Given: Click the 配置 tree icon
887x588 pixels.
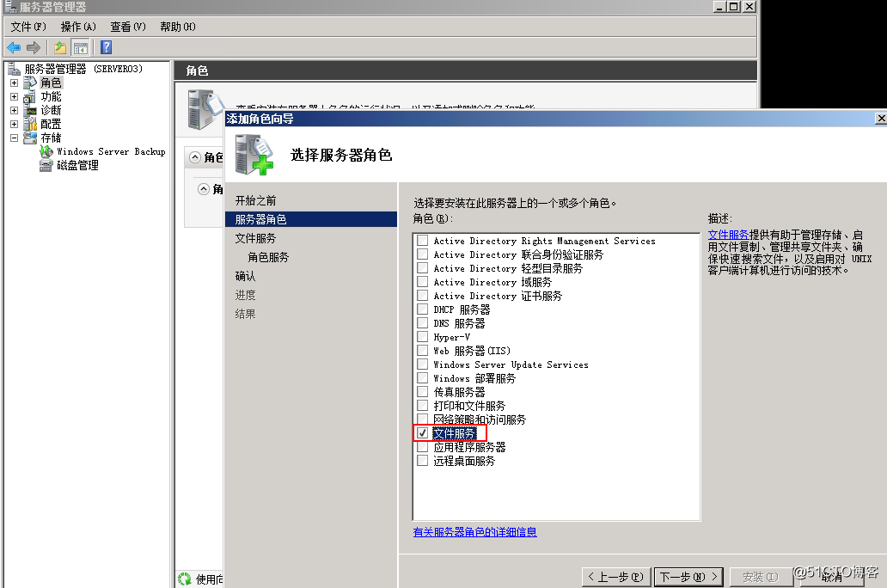Looking at the screenshot, I should (30, 124).
